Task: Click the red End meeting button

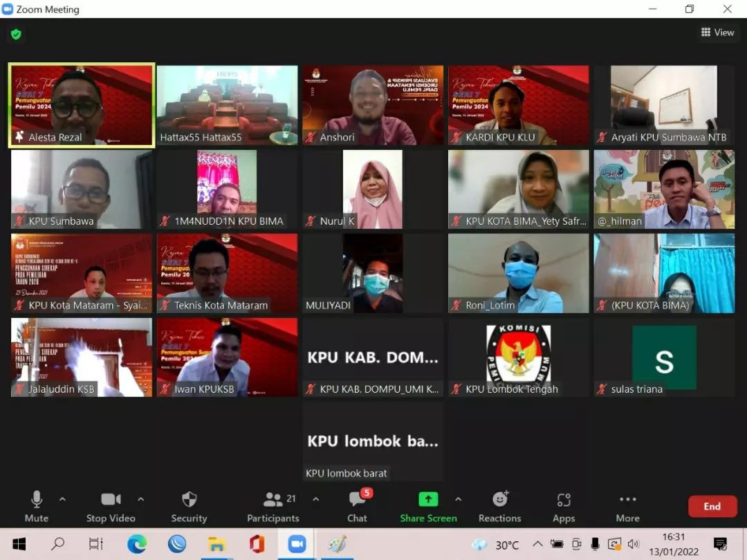Action: (x=712, y=506)
